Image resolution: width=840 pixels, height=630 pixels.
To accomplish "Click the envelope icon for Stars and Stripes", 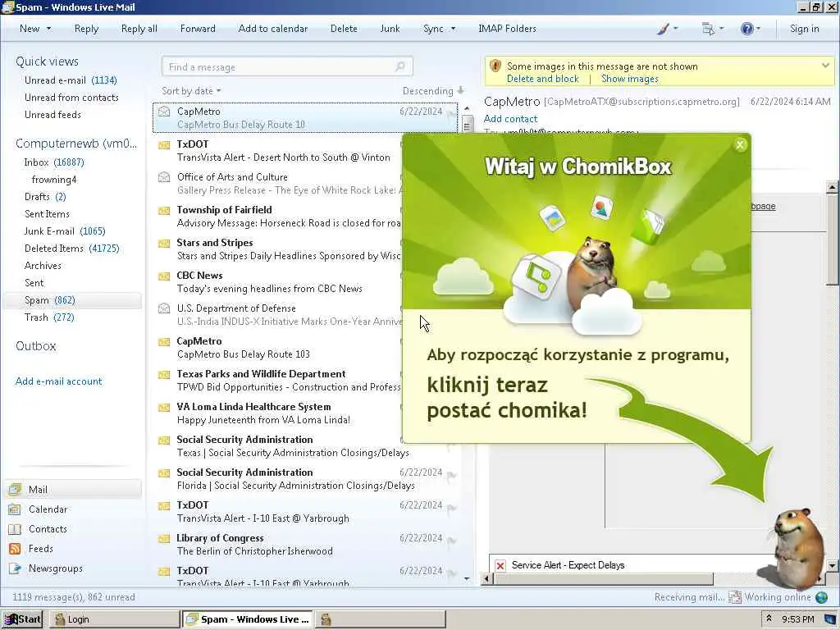I will pos(164,243).
